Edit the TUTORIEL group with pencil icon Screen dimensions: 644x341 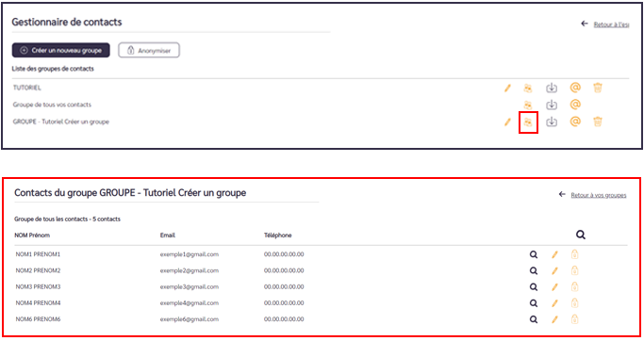(x=507, y=88)
